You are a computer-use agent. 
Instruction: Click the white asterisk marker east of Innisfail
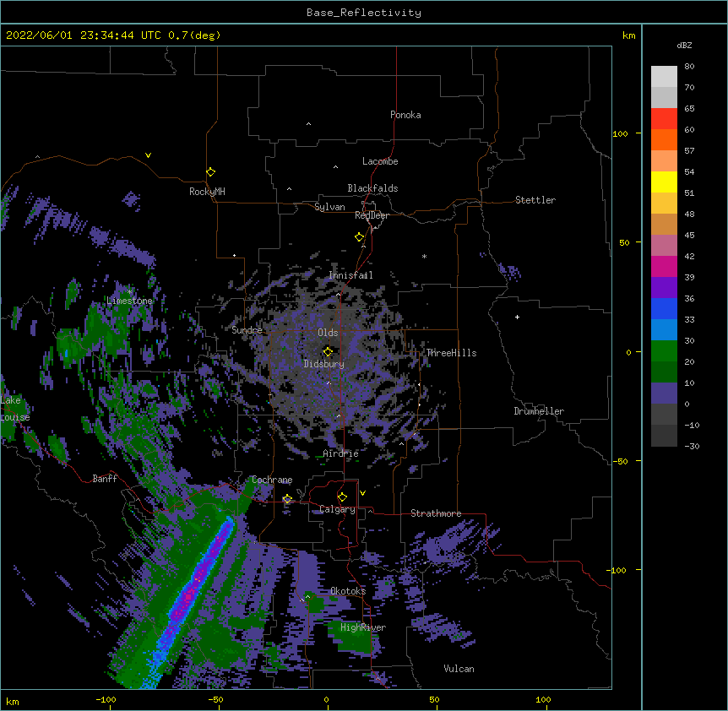click(424, 257)
